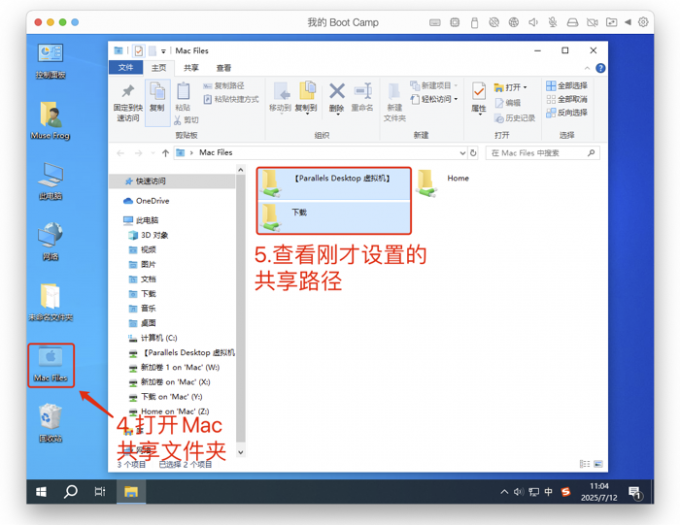This screenshot has width=680, height=525.
Task: Select 3D 对象 in navigation pane
Action: pos(148,235)
